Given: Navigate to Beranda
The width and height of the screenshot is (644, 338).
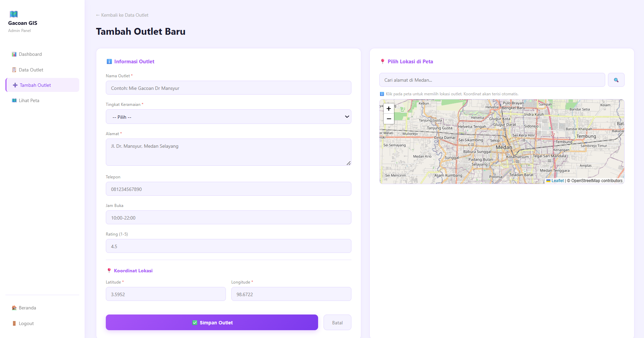Looking at the screenshot, I should point(42,308).
